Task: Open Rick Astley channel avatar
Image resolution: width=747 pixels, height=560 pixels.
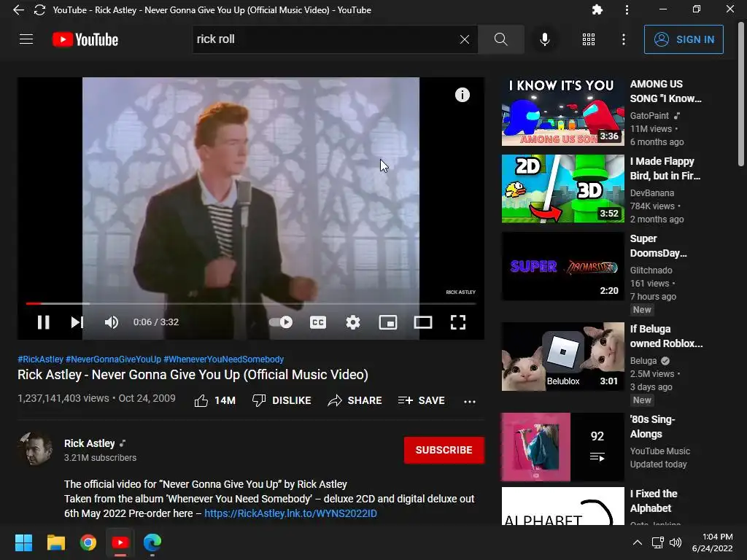Action: [x=35, y=449]
